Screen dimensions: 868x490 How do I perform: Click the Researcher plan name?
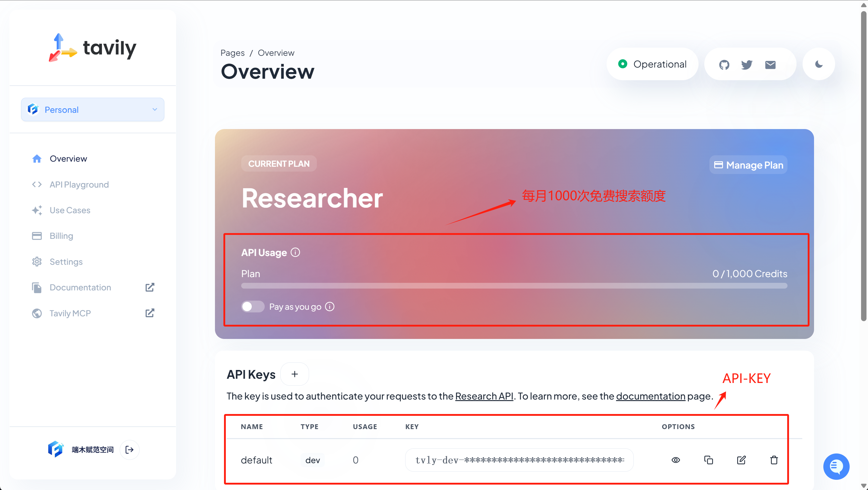point(312,198)
